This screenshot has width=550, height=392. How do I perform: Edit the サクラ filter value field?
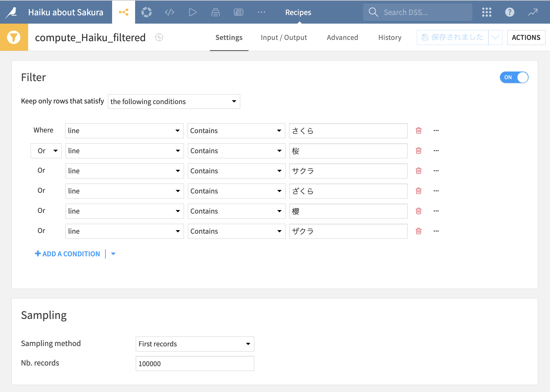(348, 171)
